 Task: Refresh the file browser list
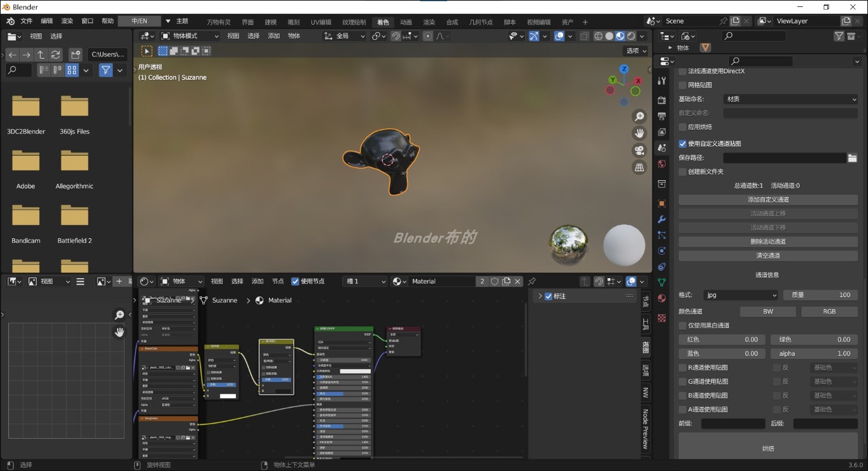click(x=56, y=55)
